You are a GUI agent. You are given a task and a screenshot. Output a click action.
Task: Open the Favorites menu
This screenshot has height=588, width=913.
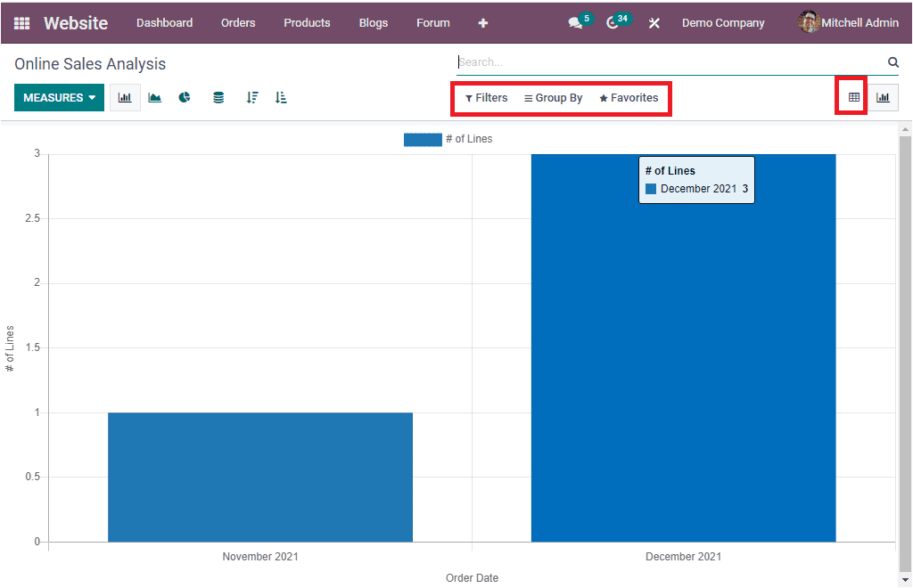tap(628, 98)
